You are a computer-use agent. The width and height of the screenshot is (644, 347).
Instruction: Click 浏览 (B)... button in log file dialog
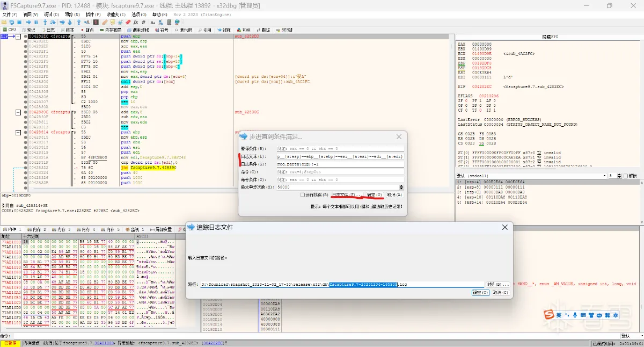pos(497,284)
